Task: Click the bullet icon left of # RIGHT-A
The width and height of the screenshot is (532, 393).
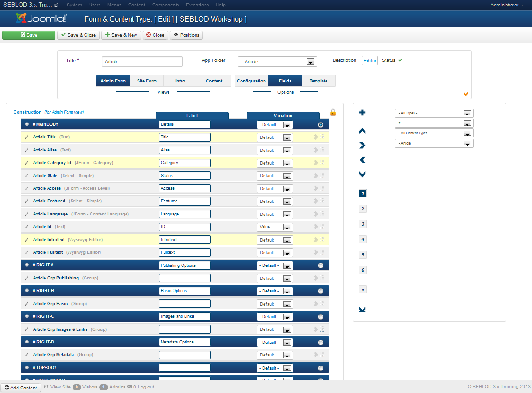Action: coord(27,265)
